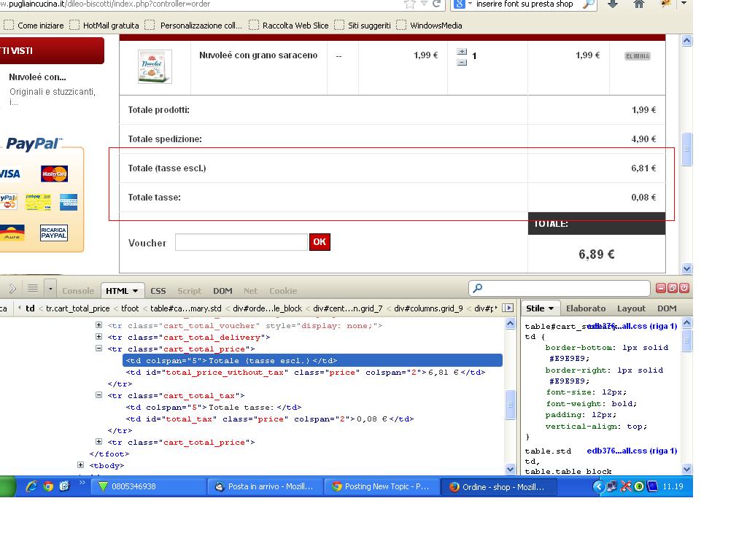Click Firebug command line toggle icon

[12, 289]
